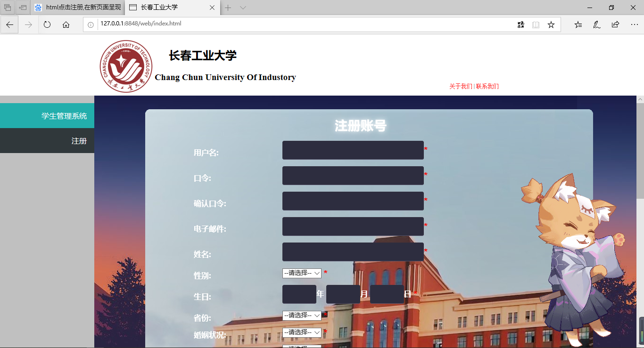Switch to the html点击注册 tab
This screenshot has height=348, width=644.
(78, 8)
